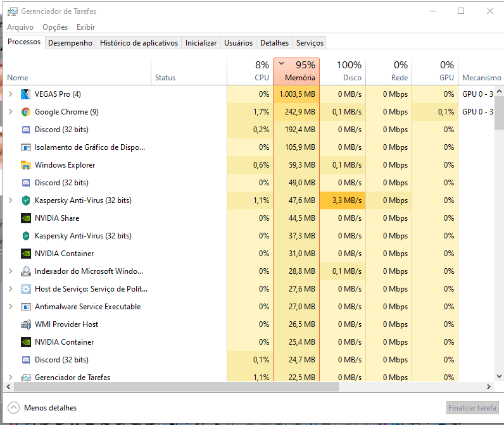Click the Antimalware Service Executable icon
The height and width of the screenshot is (425, 504).
pyautogui.click(x=26, y=307)
